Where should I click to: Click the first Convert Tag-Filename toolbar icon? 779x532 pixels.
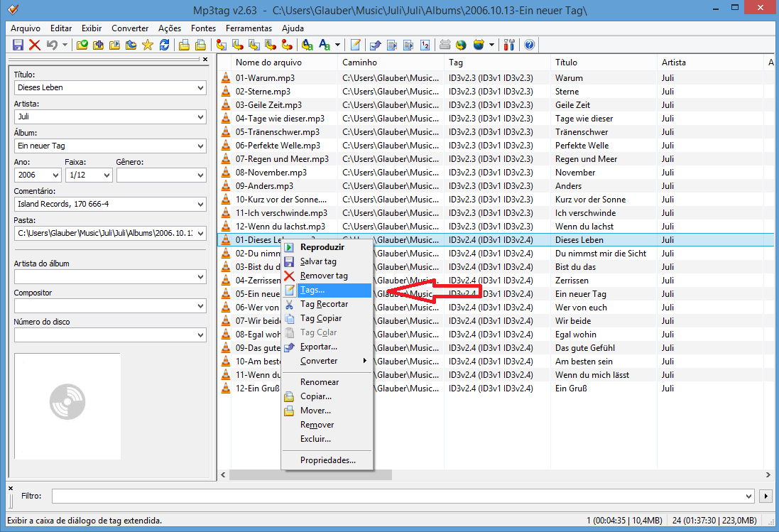(x=221, y=45)
